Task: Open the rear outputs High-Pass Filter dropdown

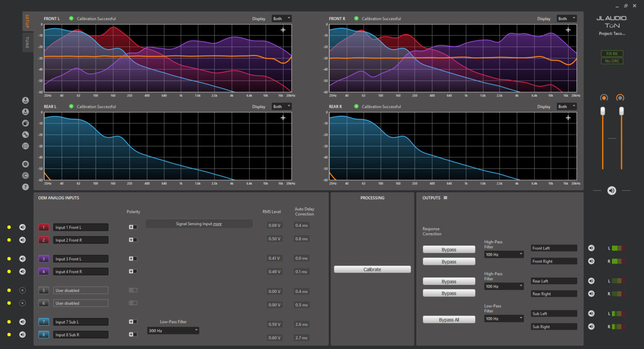Action: [x=504, y=287]
